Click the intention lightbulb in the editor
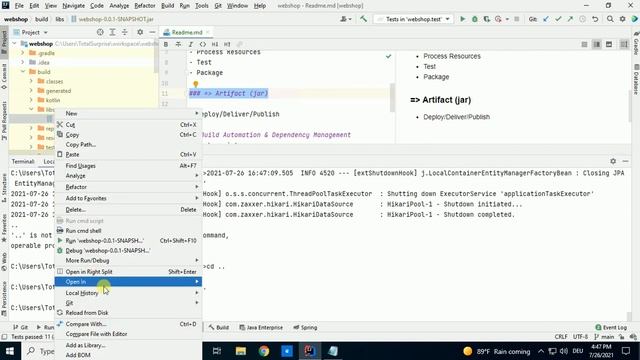Viewport: 640px width, 360px height. [196, 84]
